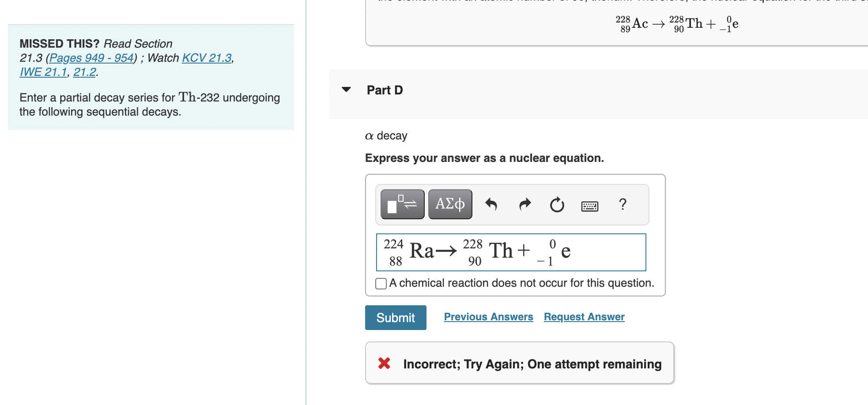
Task: Open the Previous Answers link
Action: pyautogui.click(x=488, y=317)
